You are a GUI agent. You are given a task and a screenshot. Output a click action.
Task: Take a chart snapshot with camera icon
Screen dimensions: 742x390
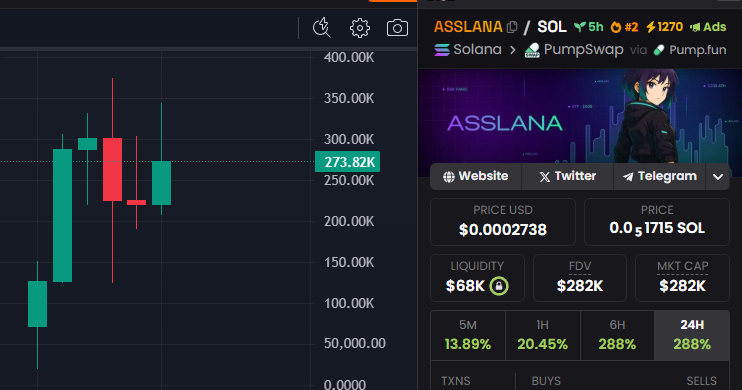pos(397,28)
